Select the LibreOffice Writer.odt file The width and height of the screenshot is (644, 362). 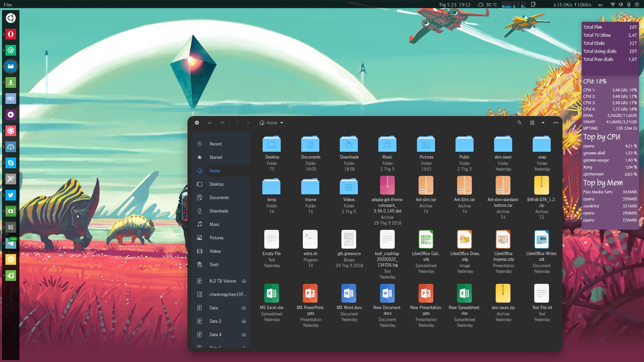click(x=542, y=239)
